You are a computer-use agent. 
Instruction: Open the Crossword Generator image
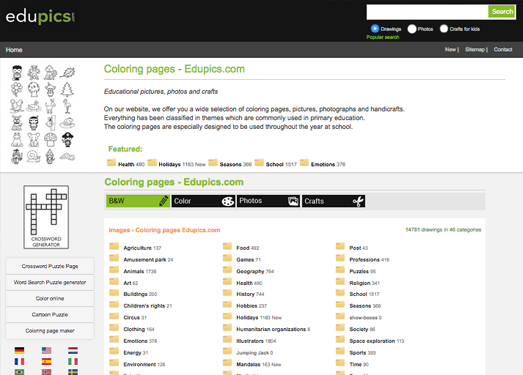46,217
